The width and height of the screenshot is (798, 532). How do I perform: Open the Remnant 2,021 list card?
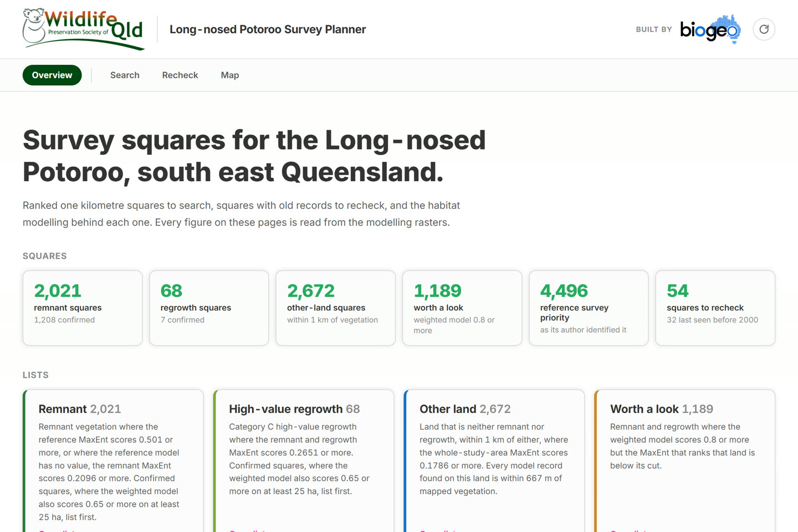pyautogui.click(x=113, y=461)
